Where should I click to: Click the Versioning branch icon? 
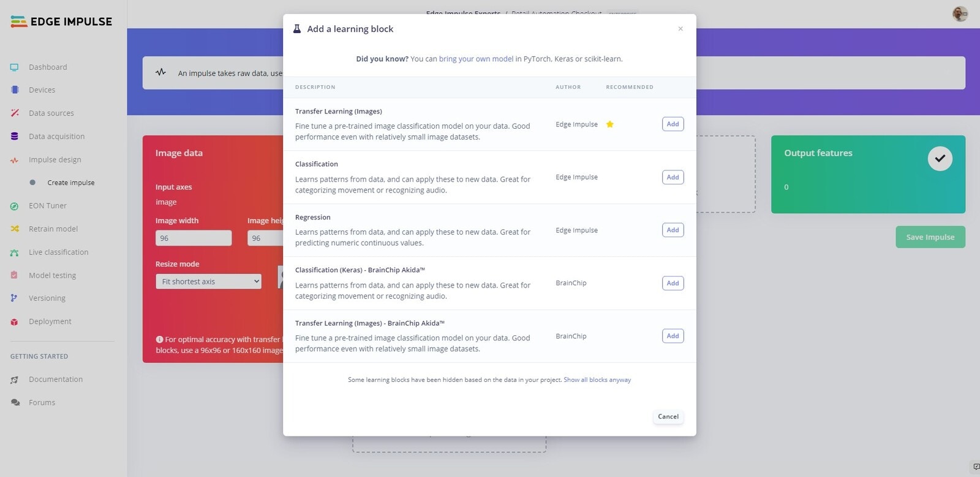(15, 298)
